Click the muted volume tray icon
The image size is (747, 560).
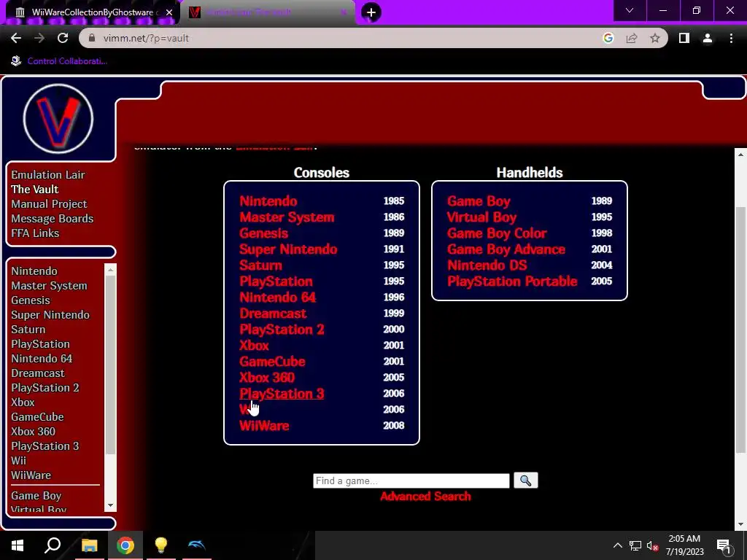tap(653, 545)
